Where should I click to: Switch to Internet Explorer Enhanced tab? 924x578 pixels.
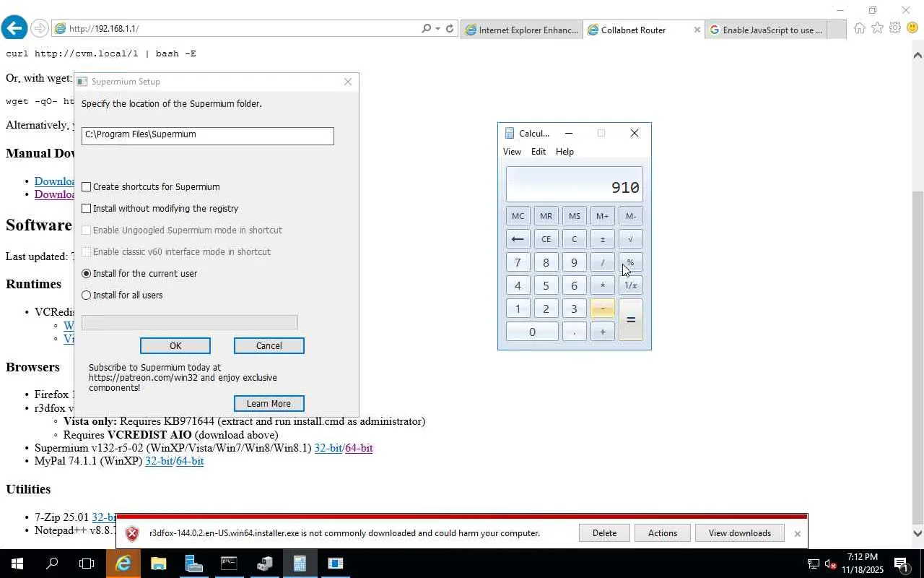click(x=521, y=30)
